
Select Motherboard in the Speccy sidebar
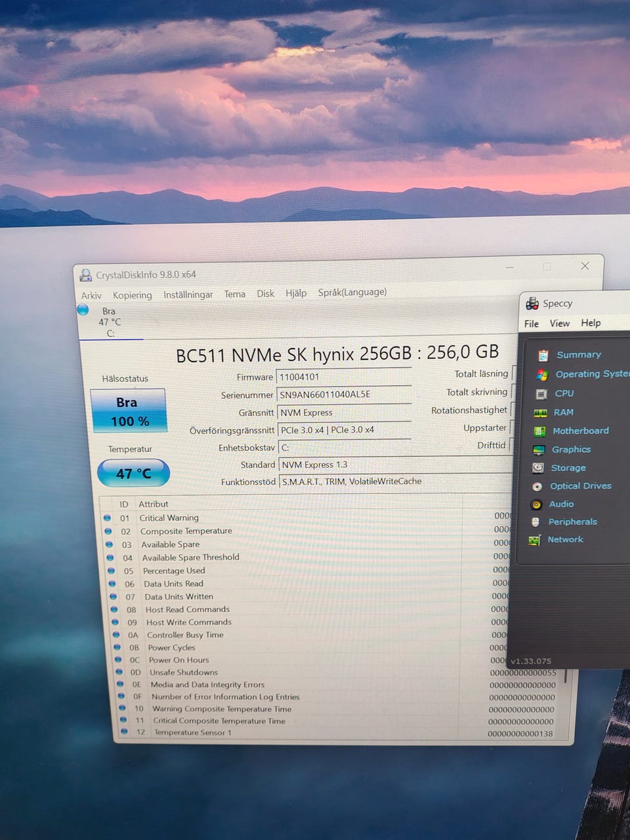click(x=581, y=430)
